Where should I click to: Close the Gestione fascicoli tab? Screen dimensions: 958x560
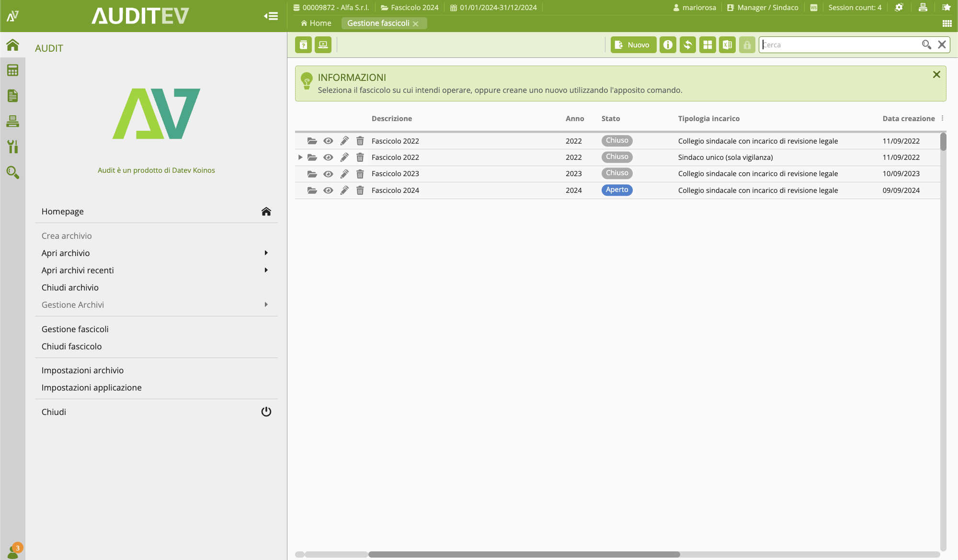(416, 23)
